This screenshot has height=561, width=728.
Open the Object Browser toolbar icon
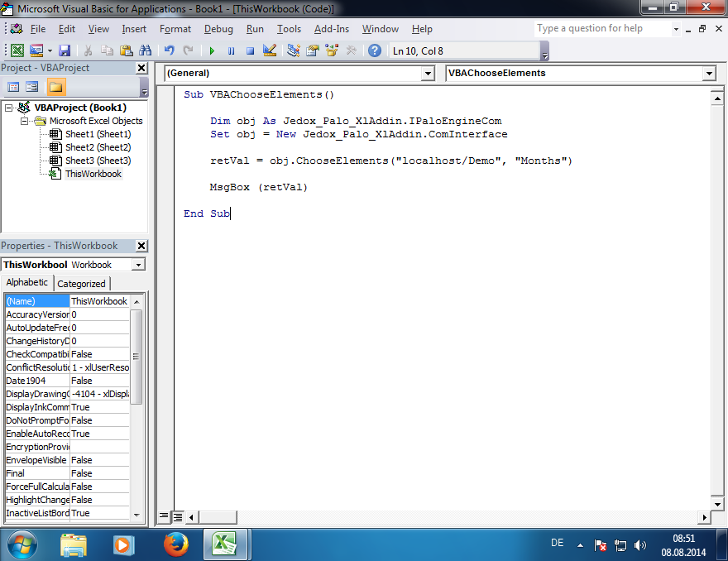pos(332,50)
